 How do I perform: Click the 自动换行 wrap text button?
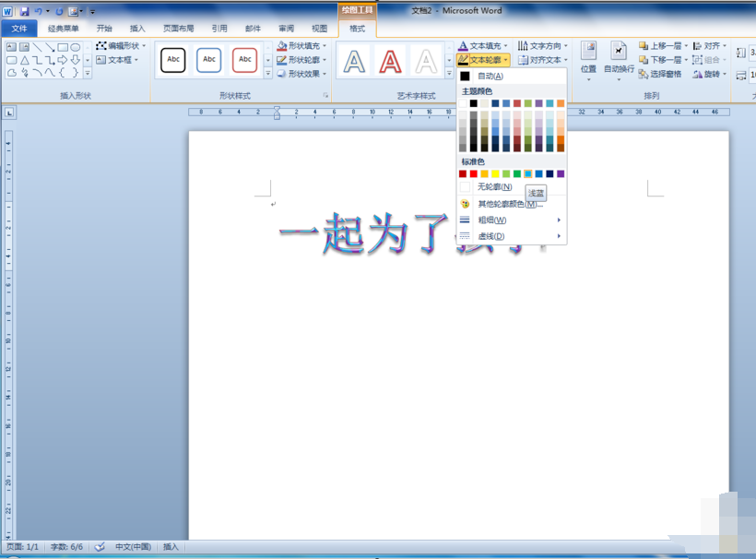619,61
